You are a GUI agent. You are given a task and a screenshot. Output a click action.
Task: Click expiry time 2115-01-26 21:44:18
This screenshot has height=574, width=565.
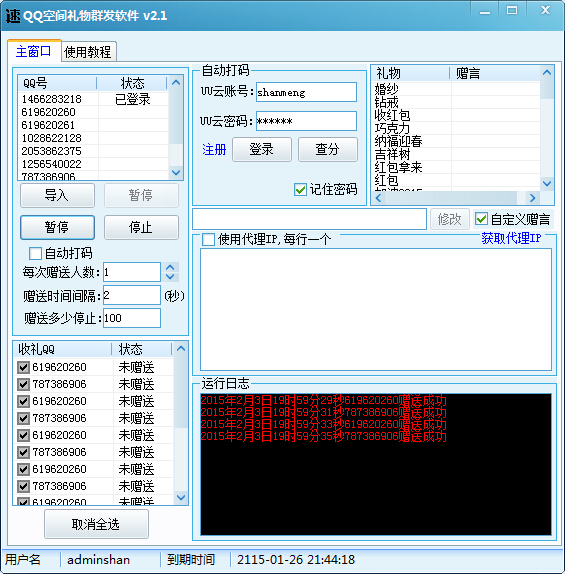(x=296, y=560)
